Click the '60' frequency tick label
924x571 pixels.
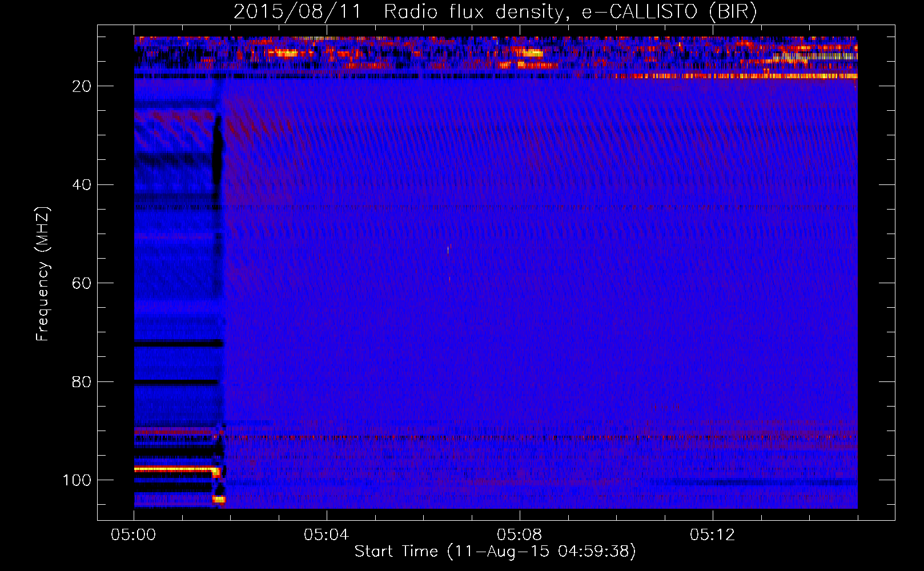tap(82, 283)
